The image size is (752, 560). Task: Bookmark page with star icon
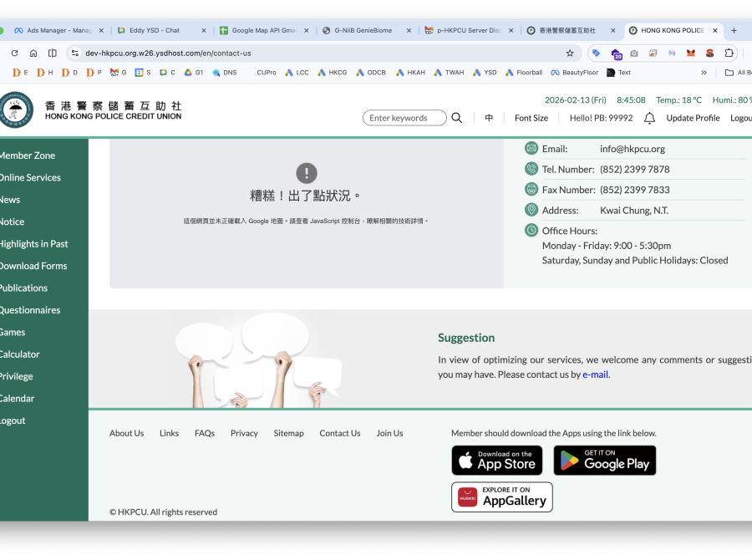tap(570, 53)
